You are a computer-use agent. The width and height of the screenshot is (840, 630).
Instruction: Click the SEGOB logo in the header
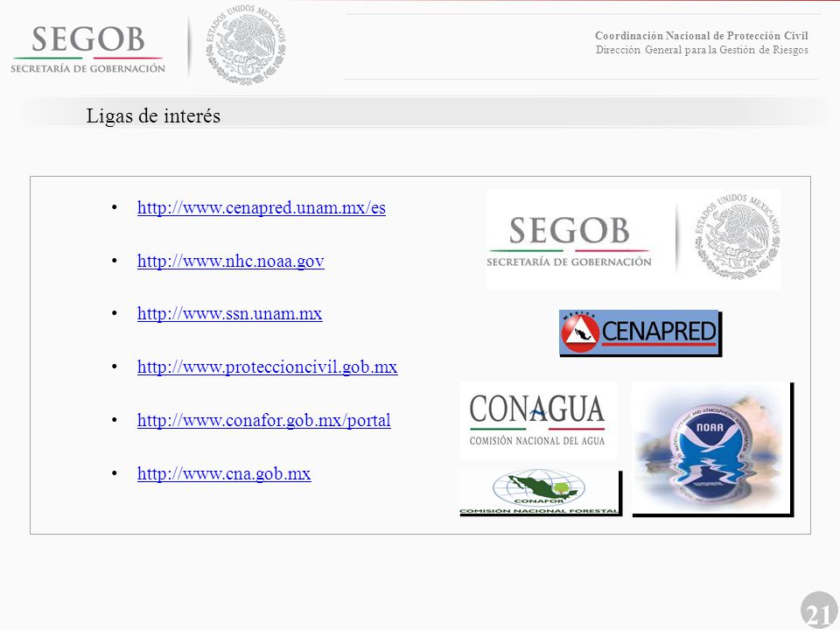(87, 49)
